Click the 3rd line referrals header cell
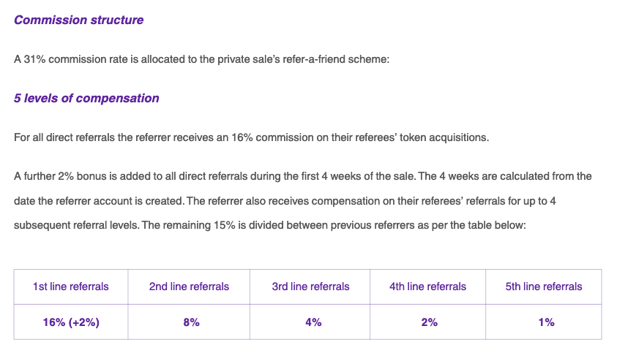The width and height of the screenshot is (617, 364). point(310,287)
